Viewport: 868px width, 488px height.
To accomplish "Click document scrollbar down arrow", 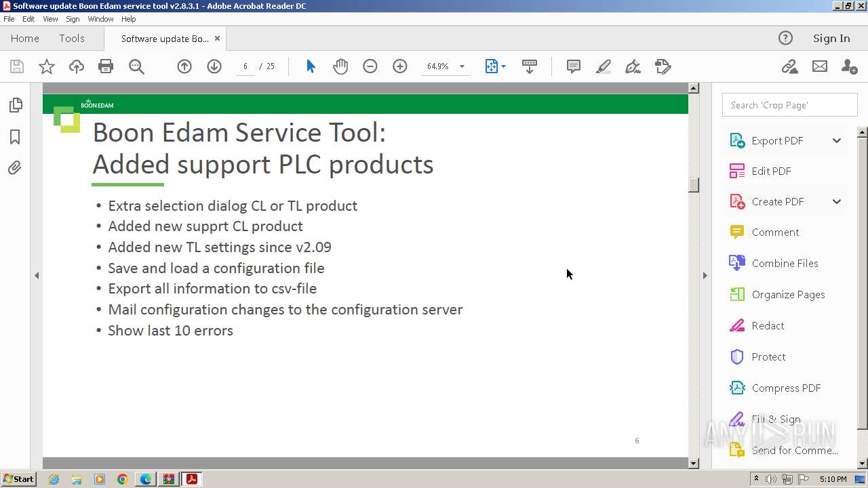I will point(694,463).
